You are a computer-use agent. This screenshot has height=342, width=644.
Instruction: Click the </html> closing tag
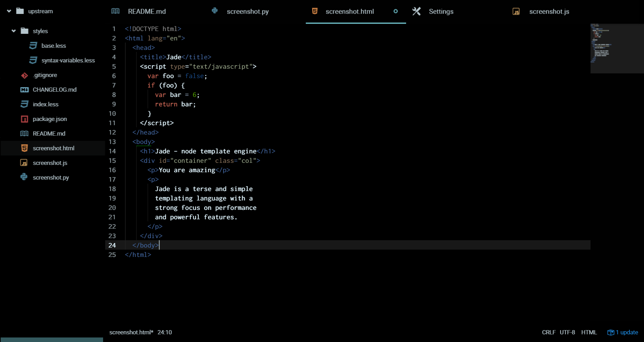(x=138, y=255)
